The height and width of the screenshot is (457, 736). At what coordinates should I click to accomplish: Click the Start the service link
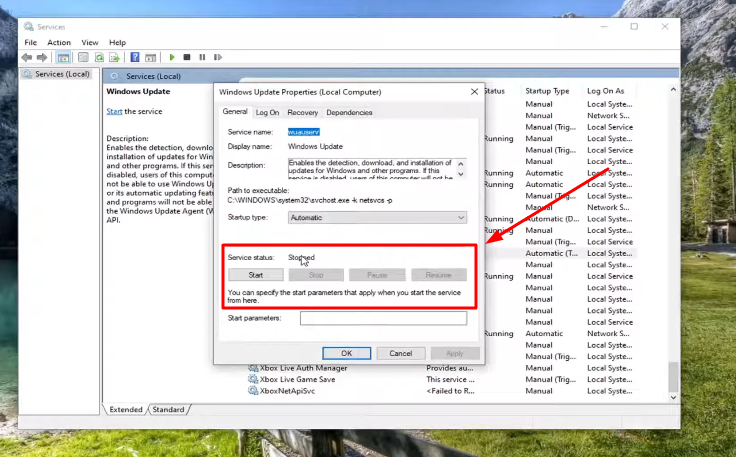[114, 111]
